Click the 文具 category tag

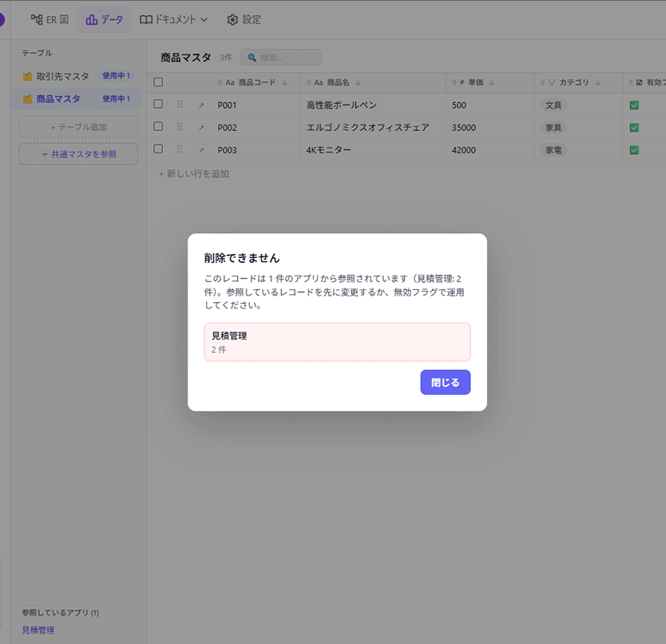tap(553, 105)
